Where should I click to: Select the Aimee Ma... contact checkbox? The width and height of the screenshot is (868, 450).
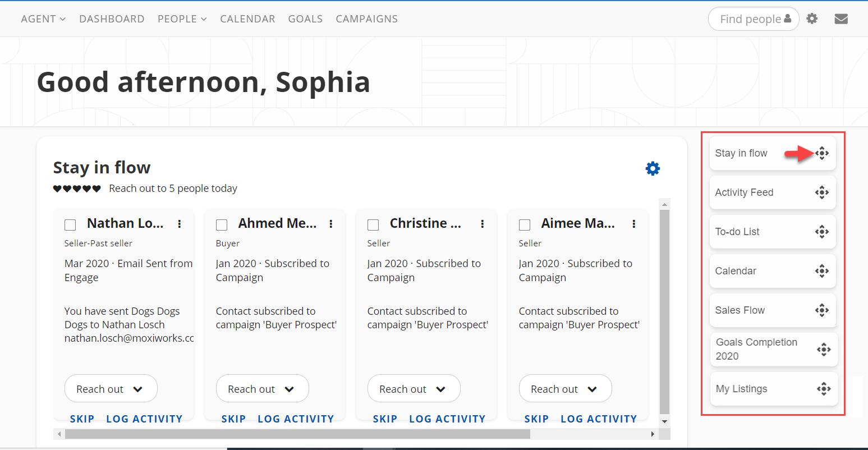point(525,225)
